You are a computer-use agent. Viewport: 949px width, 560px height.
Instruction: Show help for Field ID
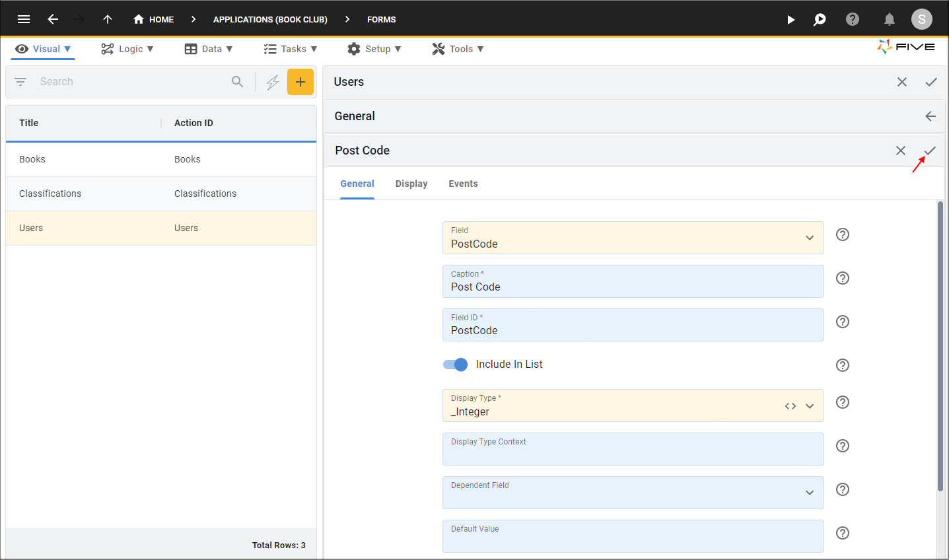[x=843, y=322]
